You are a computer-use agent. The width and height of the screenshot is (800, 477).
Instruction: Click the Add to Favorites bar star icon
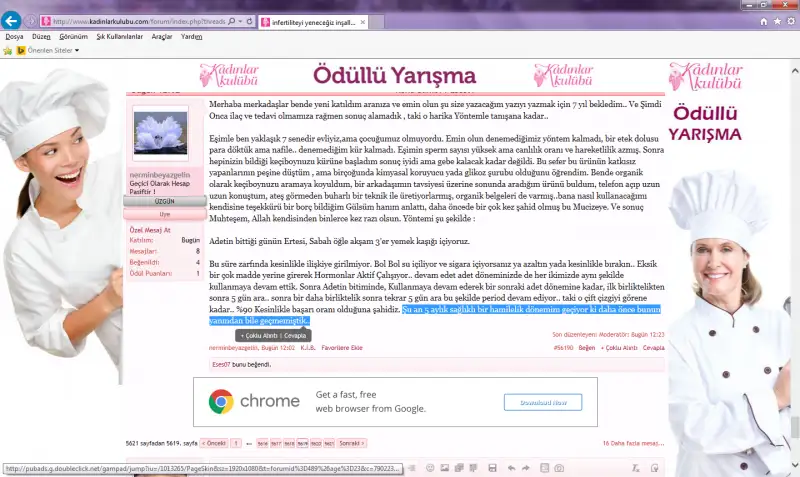point(8,49)
